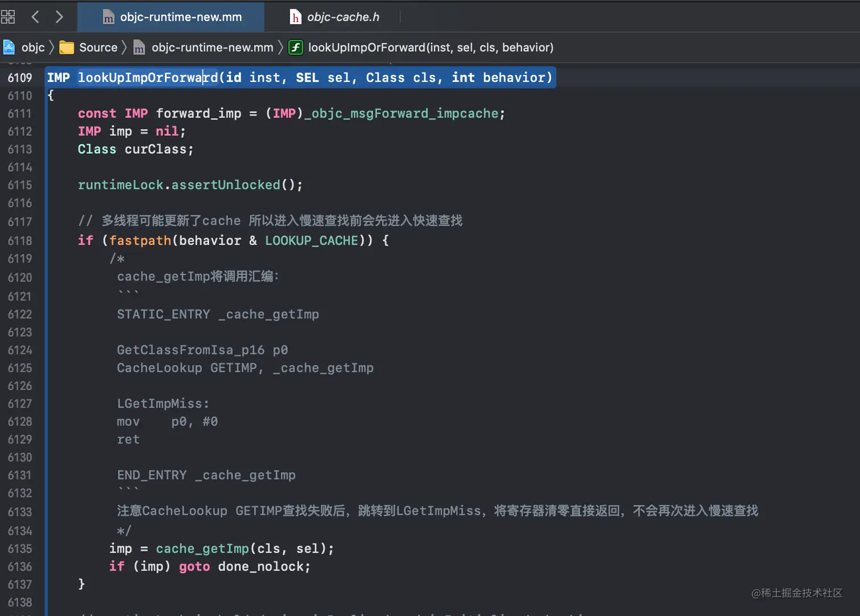Viewport: 860px width, 616px height.
Task: Open the Source breadcrumb item
Action: tap(98, 47)
